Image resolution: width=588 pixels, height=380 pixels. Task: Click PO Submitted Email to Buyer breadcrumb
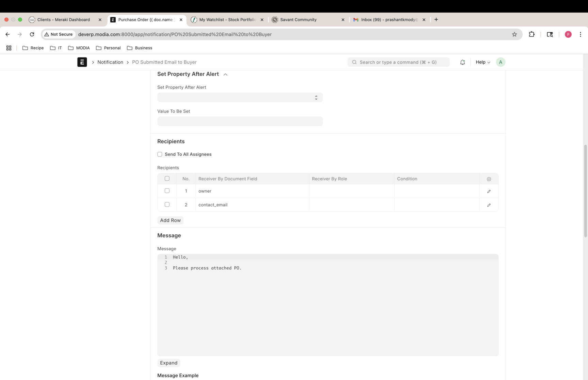(164, 62)
